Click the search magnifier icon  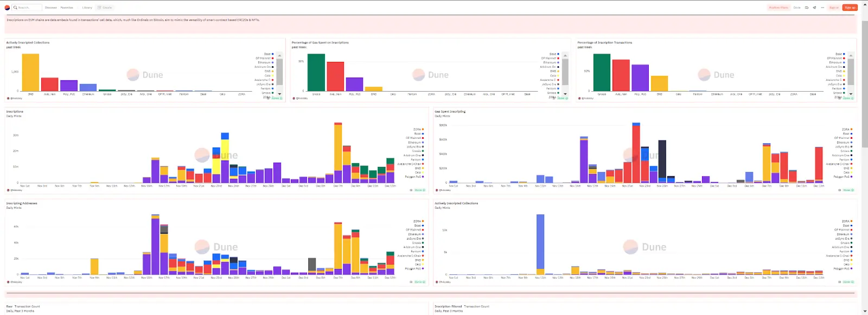(15, 8)
